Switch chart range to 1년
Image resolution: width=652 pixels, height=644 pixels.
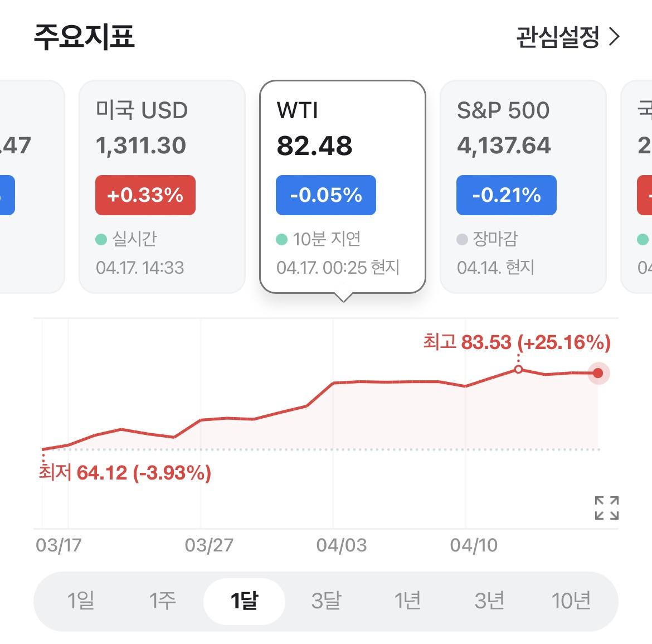(407, 601)
